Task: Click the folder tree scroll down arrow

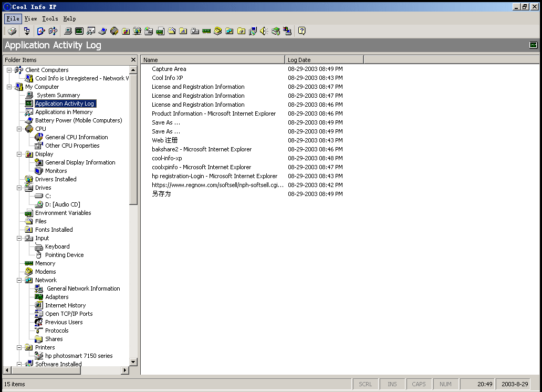Action: pyautogui.click(x=133, y=362)
